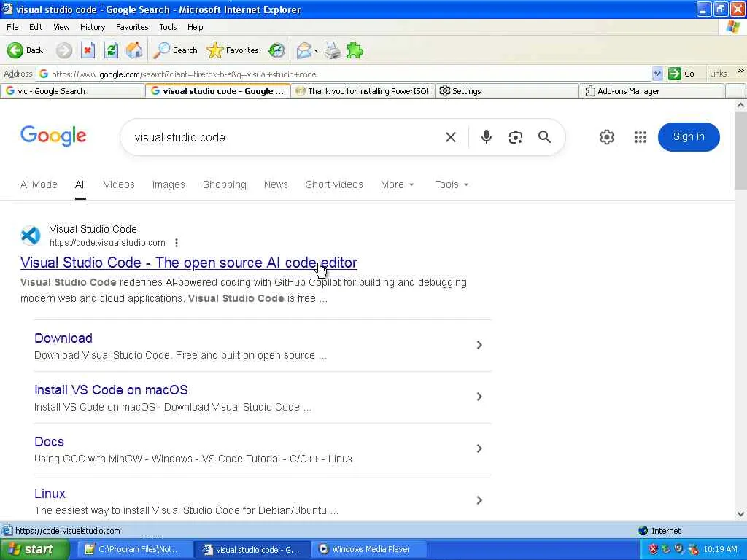
Task: Click the vertical scrollbar down arrow
Action: coord(741,514)
